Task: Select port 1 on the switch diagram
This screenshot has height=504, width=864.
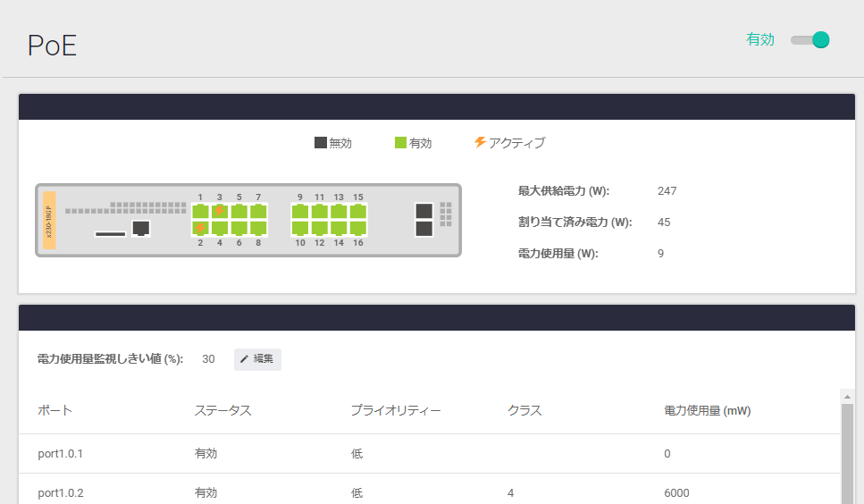Action: 200,212
